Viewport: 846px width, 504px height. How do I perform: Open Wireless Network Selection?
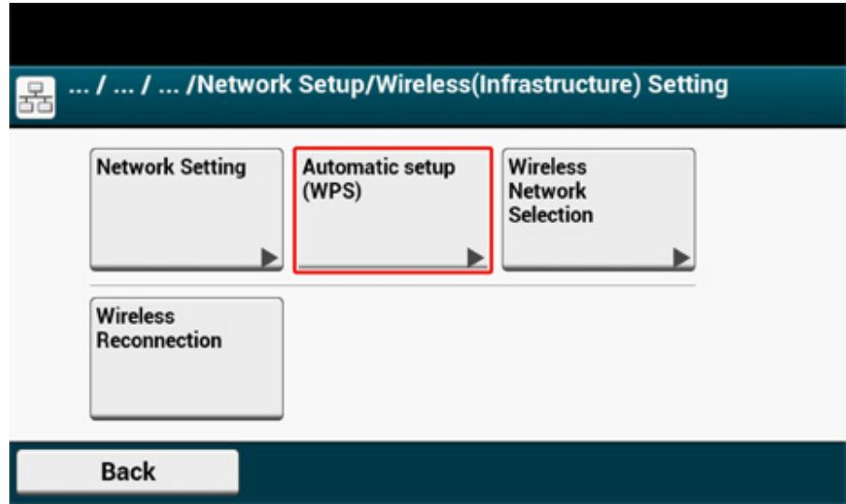pyautogui.click(x=599, y=209)
